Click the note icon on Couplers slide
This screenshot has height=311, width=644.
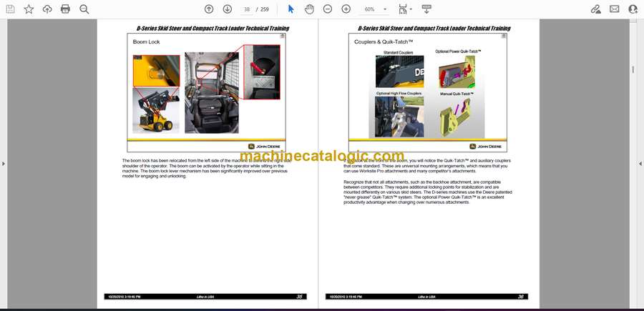pyautogui.click(x=504, y=36)
